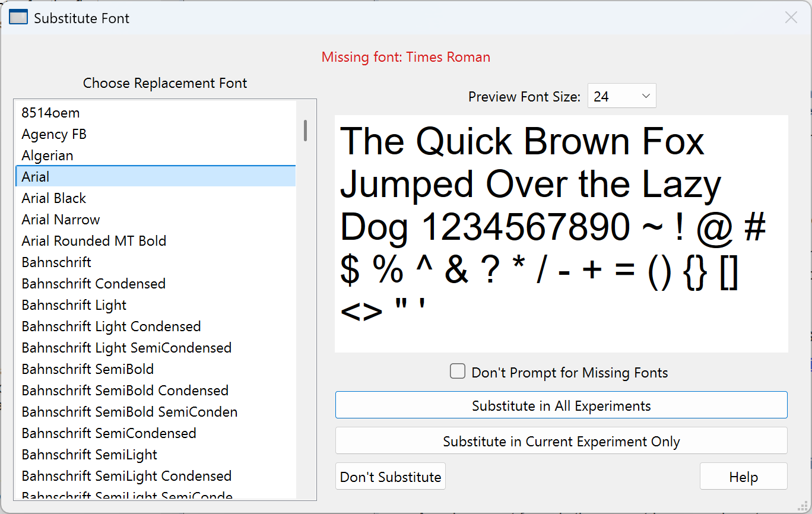
Task: Enable Don't Prompt for Missing Fonts checkbox
Action: [458, 372]
